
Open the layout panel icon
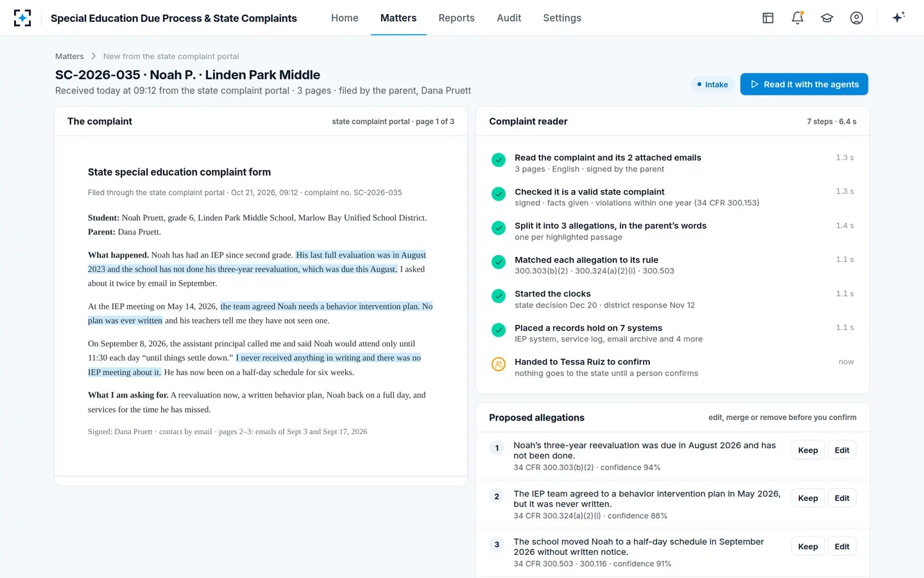point(767,18)
